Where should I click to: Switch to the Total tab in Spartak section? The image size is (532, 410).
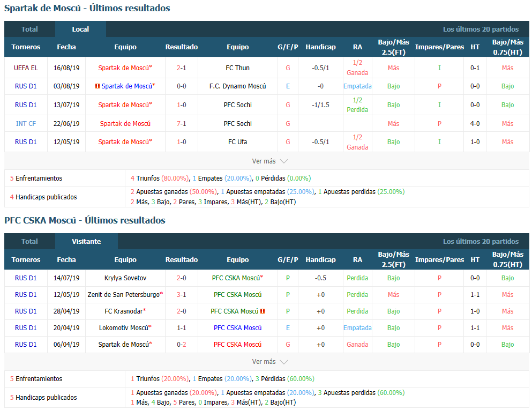(x=29, y=29)
